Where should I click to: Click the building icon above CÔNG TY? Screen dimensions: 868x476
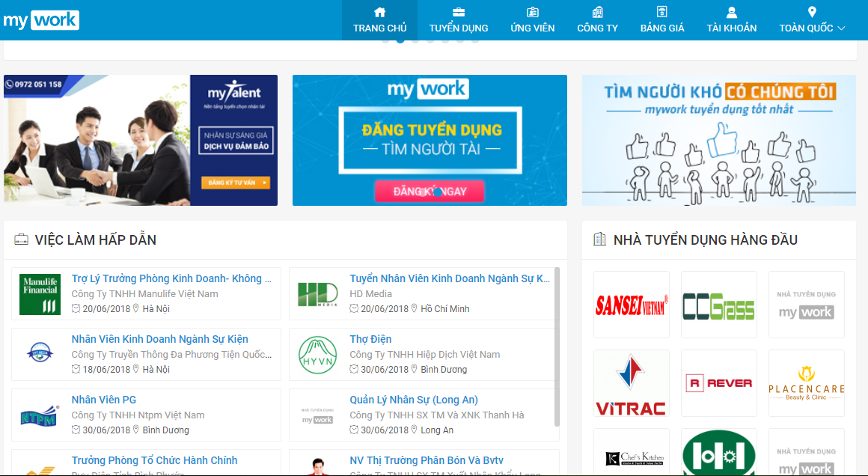tap(597, 11)
